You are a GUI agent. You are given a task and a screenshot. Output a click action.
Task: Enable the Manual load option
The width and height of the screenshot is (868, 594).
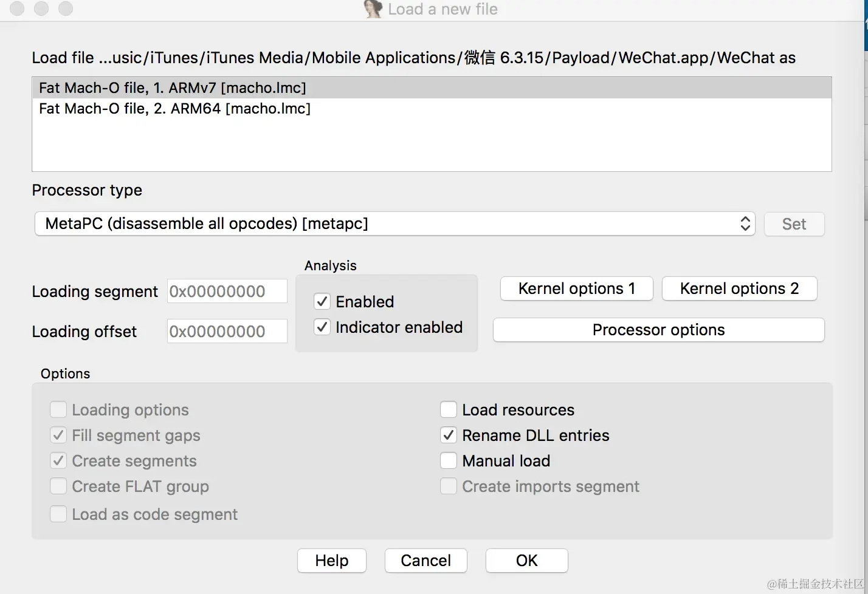click(x=449, y=461)
